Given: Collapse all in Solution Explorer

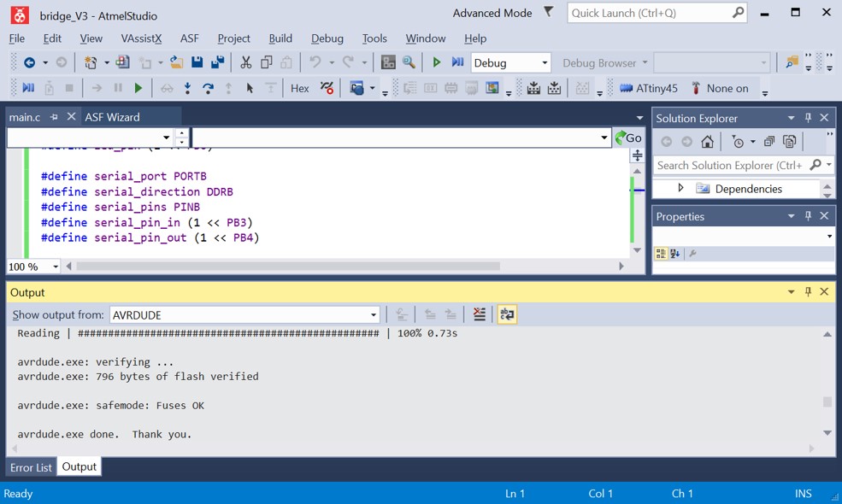Looking at the screenshot, I should click(769, 142).
